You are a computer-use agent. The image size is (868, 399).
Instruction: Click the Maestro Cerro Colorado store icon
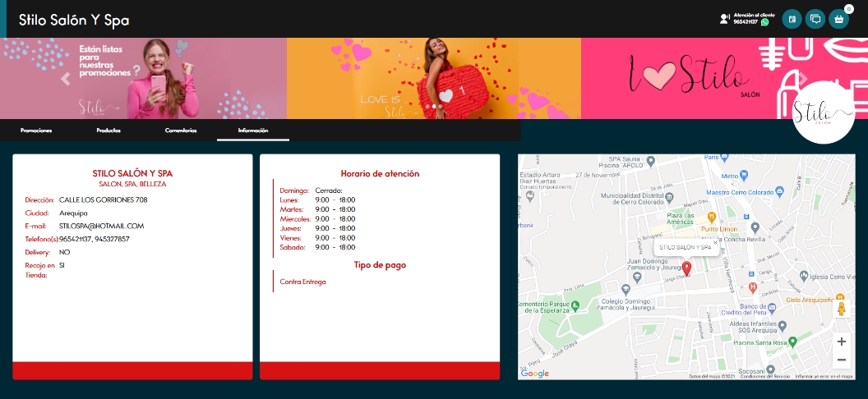tap(779, 191)
